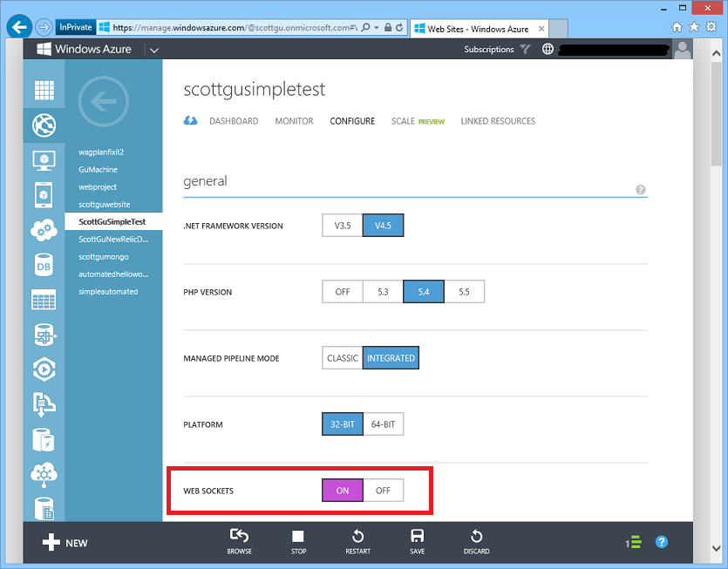
Task: Open the simpleautomated site entry
Action: 108,292
